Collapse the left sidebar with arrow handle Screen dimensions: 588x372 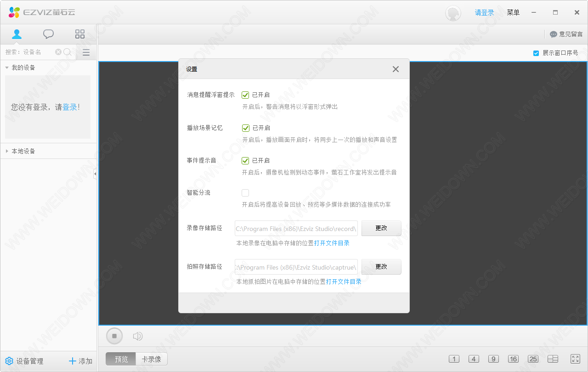(x=95, y=174)
